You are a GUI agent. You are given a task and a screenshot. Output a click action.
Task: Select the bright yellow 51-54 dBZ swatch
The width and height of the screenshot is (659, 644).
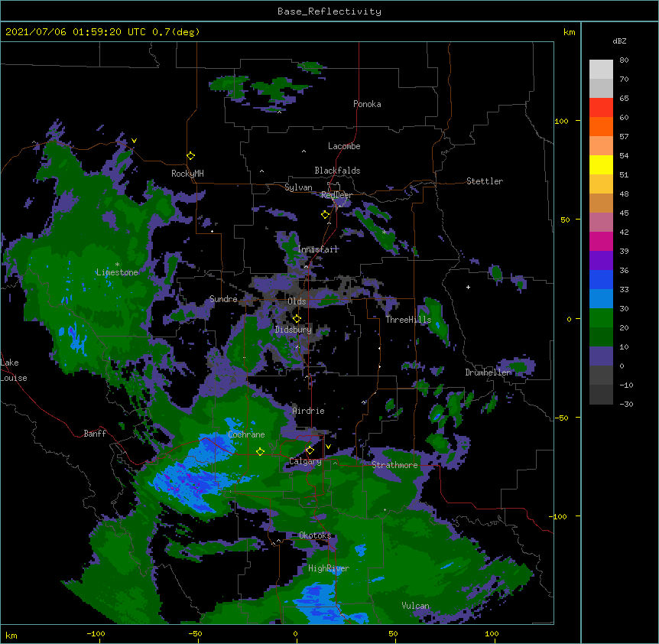pos(601,164)
